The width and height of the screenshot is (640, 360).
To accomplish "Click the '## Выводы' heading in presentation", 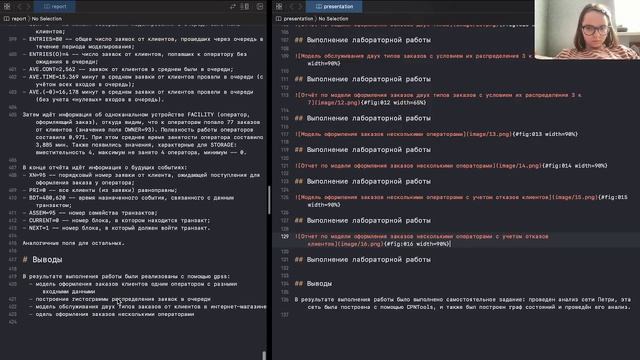I will coord(313,283).
